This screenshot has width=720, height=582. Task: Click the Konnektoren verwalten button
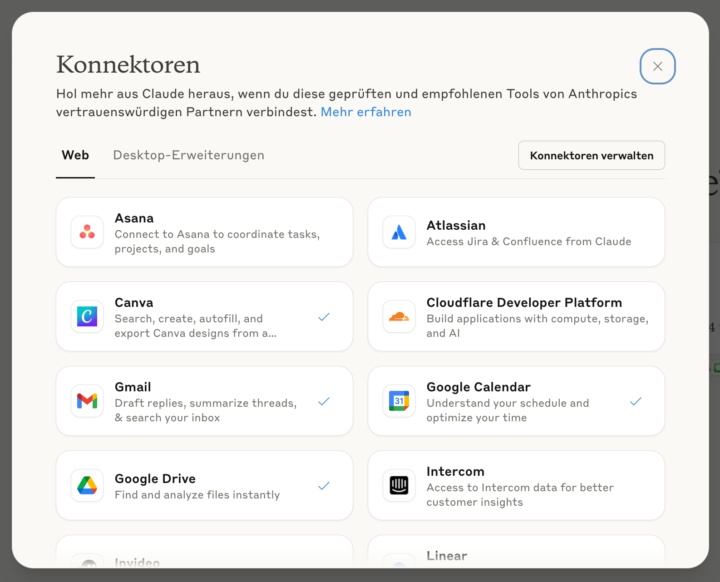591,155
